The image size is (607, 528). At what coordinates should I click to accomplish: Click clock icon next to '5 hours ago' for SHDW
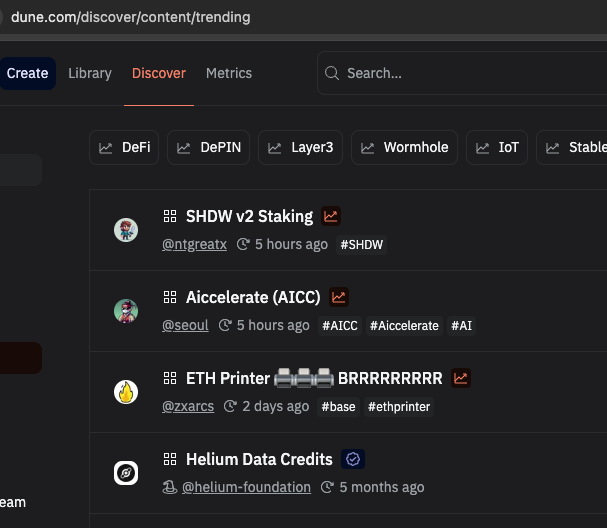(x=243, y=244)
